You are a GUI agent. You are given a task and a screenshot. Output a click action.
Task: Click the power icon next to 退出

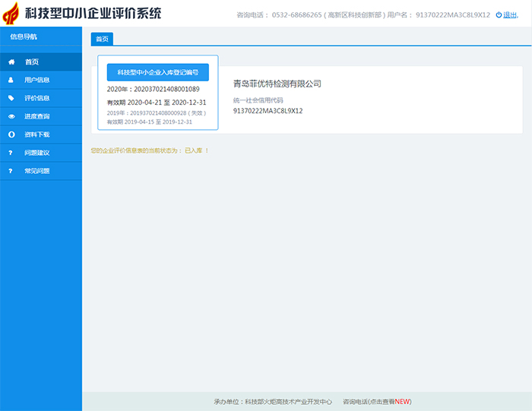point(499,15)
